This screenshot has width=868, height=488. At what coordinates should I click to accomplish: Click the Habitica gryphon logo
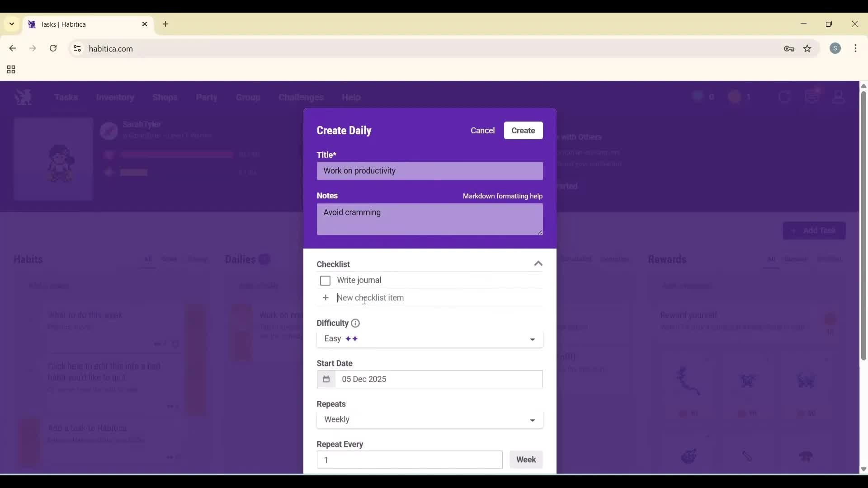point(23,97)
